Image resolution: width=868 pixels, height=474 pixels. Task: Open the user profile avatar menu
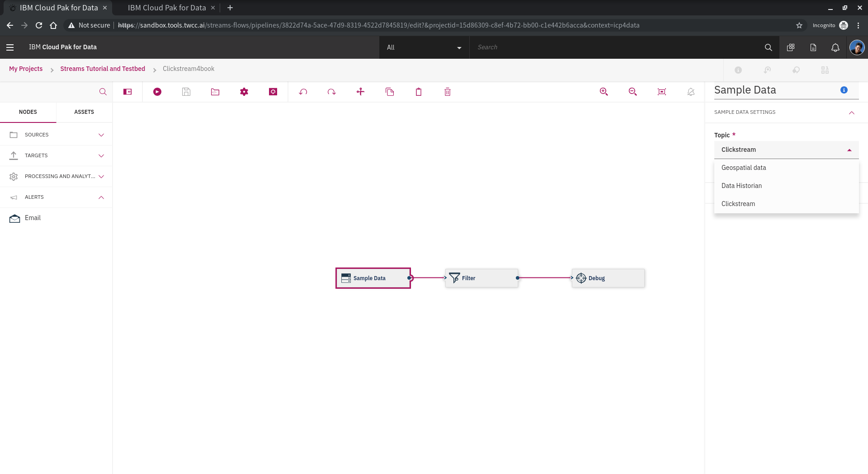pos(857,47)
